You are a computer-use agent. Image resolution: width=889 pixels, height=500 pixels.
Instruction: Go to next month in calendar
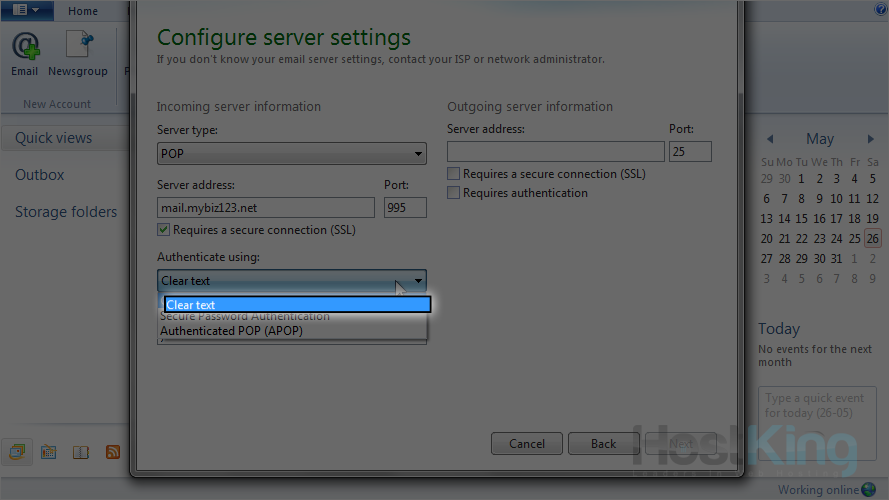click(871, 139)
